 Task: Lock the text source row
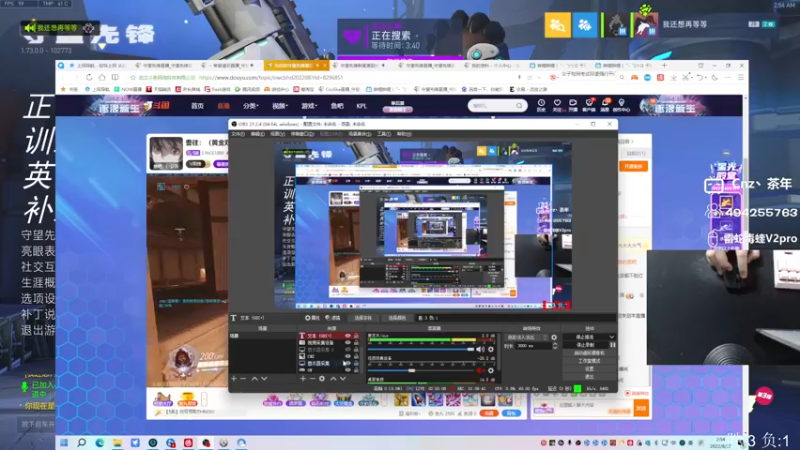pyautogui.click(x=356, y=336)
